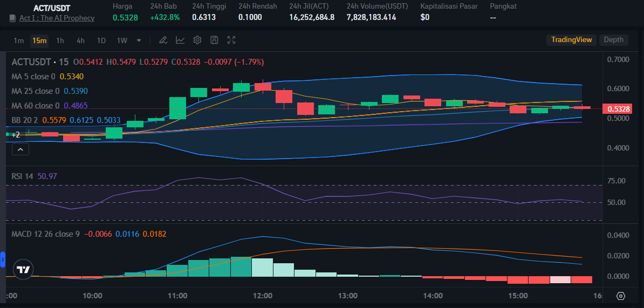Collapse the indicator legend chevron button

point(20,149)
